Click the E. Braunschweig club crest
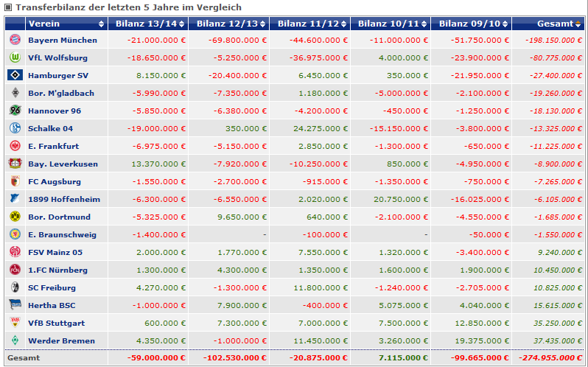This screenshot has height=367, width=588. pos(15,234)
